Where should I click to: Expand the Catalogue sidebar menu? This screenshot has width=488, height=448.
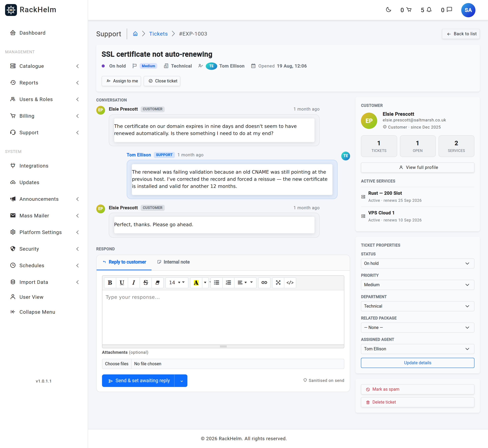[44, 66]
